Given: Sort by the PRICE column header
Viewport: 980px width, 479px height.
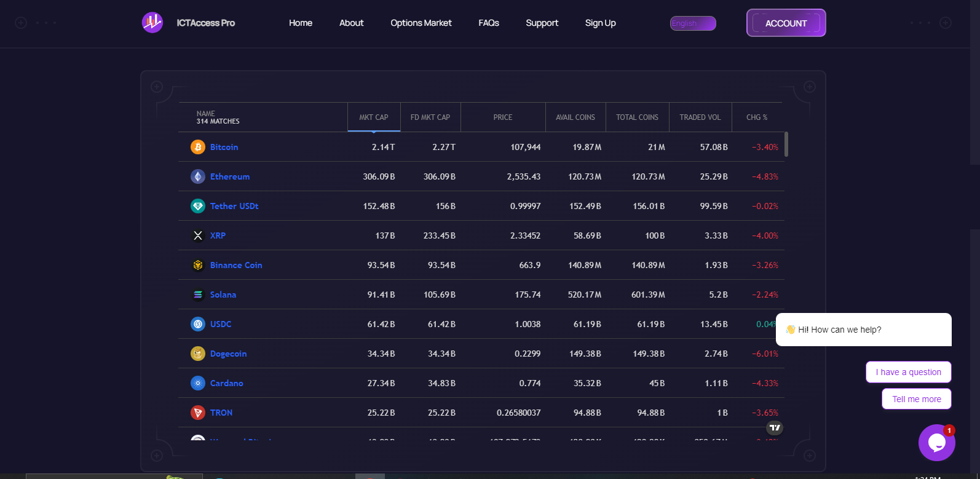Looking at the screenshot, I should pyautogui.click(x=503, y=117).
